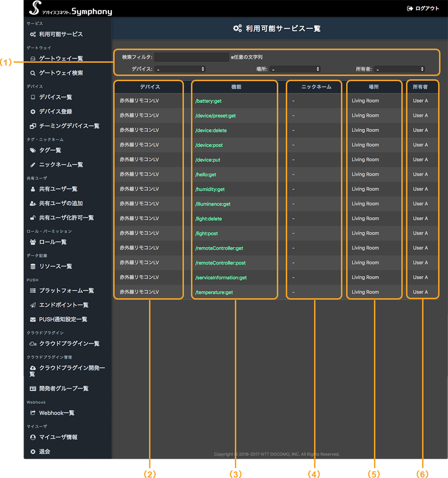Go to 共有ユーザの追加 in sidebar
The width and height of the screenshot is (448, 478).
61,203
